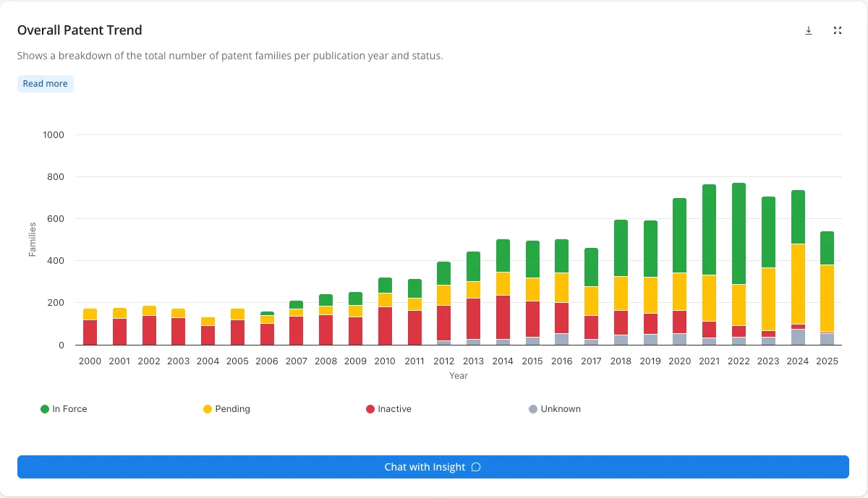
Task: Toggle the Pending legend series
Action: click(x=227, y=409)
